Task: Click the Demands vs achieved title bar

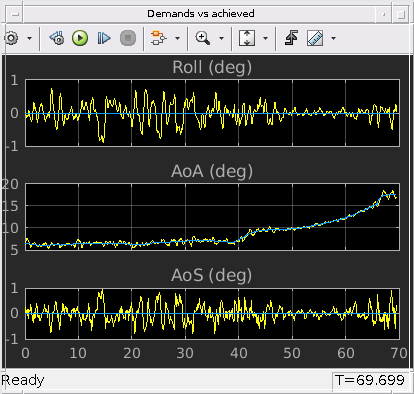Action: pos(201,14)
